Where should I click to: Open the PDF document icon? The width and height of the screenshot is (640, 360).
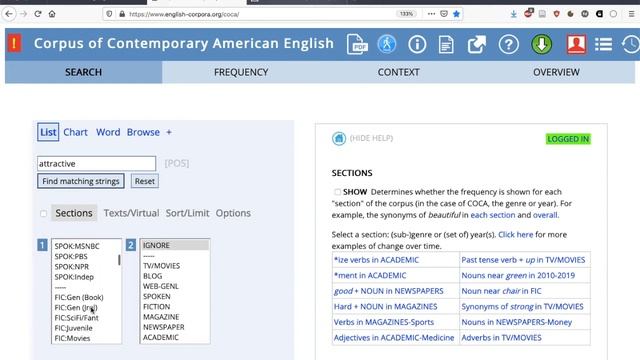point(357,44)
